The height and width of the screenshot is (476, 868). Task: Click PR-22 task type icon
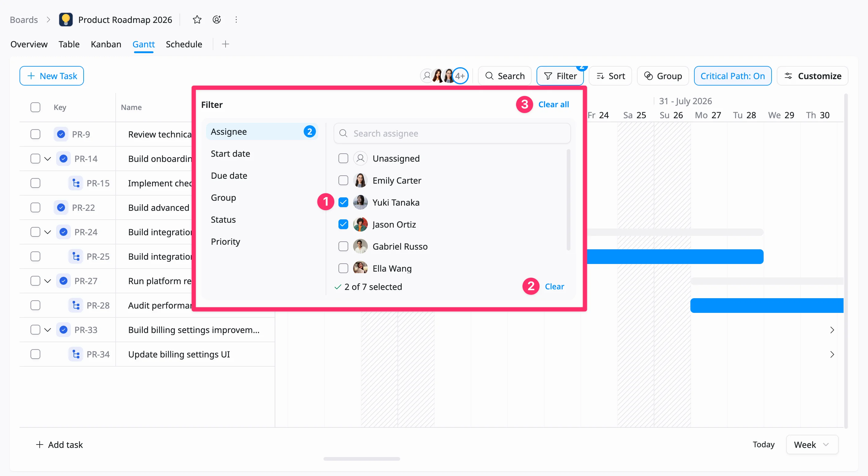point(61,207)
